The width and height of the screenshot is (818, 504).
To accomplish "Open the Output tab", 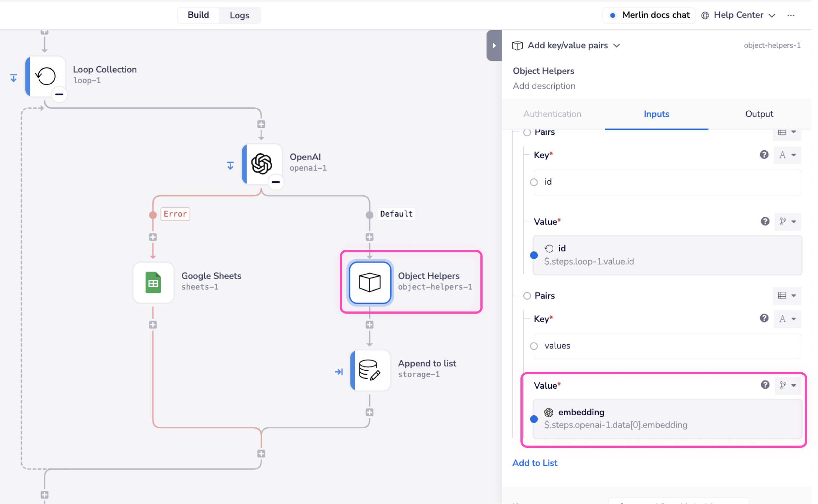I will click(759, 114).
